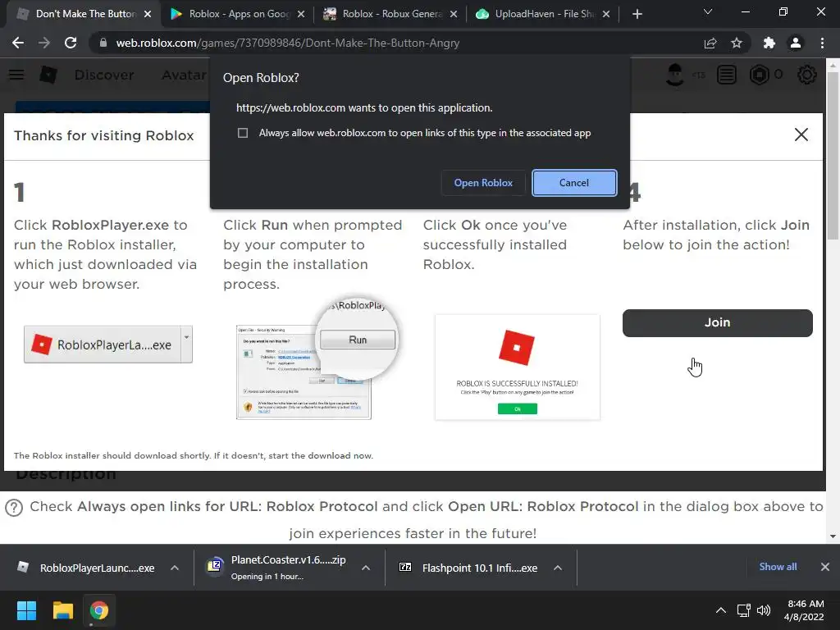The image size is (840, 630).
Task: Click the network tray icon
Action: tap(743, 610)
